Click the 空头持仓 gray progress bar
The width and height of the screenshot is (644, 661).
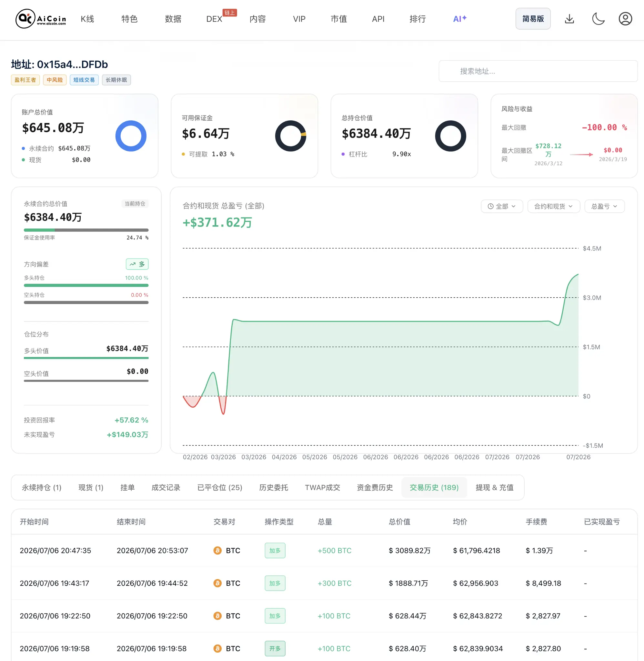coord(86,302)
